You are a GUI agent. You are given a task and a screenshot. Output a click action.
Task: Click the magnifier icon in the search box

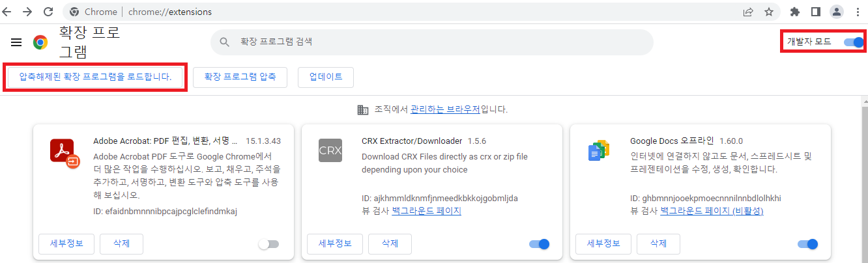[225, 42]
